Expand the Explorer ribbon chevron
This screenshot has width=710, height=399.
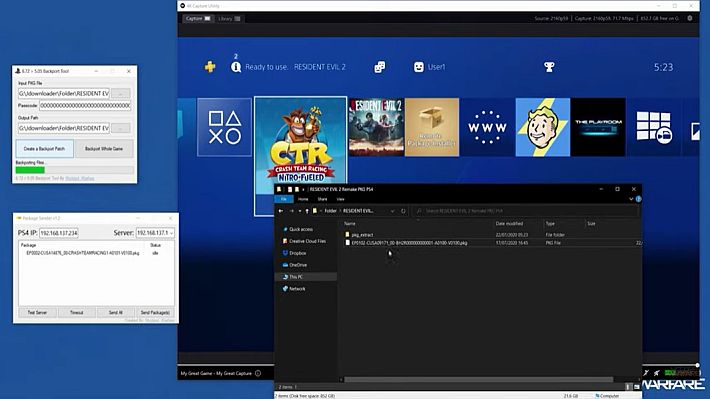pos(631,199)
